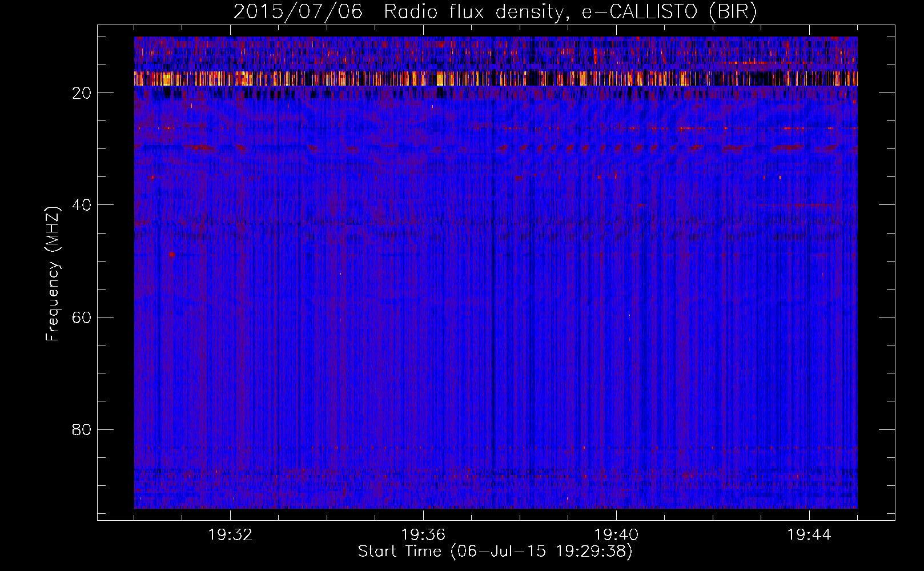Screen dimensions: 924x571
Task: Click the 19:36 time tick label
Action: click(x=423, y=535)
